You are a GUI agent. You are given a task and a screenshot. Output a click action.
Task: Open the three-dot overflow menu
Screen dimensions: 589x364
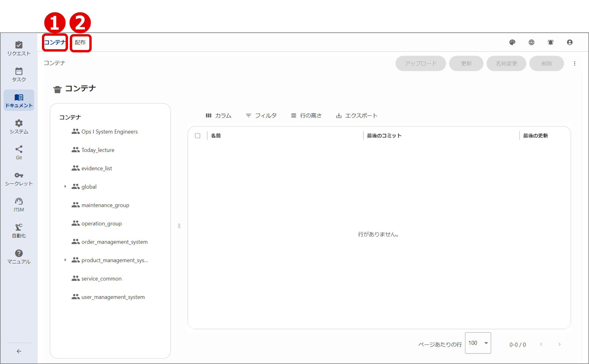pos(574,63)
